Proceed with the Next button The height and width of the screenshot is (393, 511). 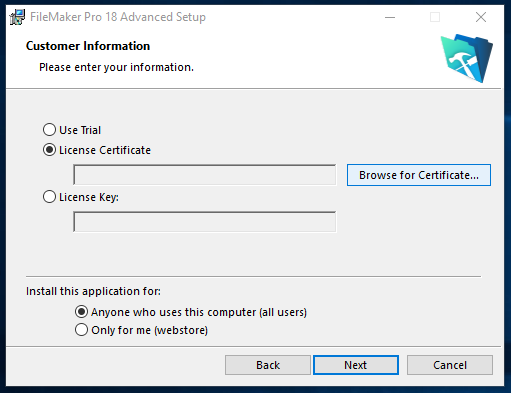[x=356, y=365]
